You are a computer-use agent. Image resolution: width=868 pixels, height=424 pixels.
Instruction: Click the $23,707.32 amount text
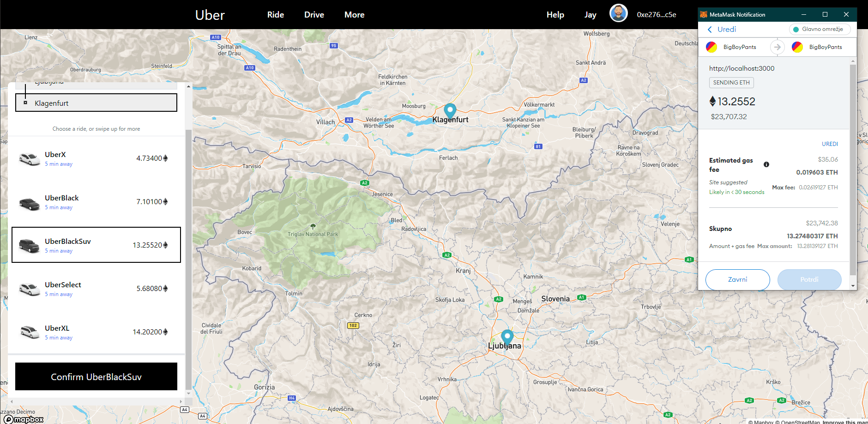coord(729,117)
